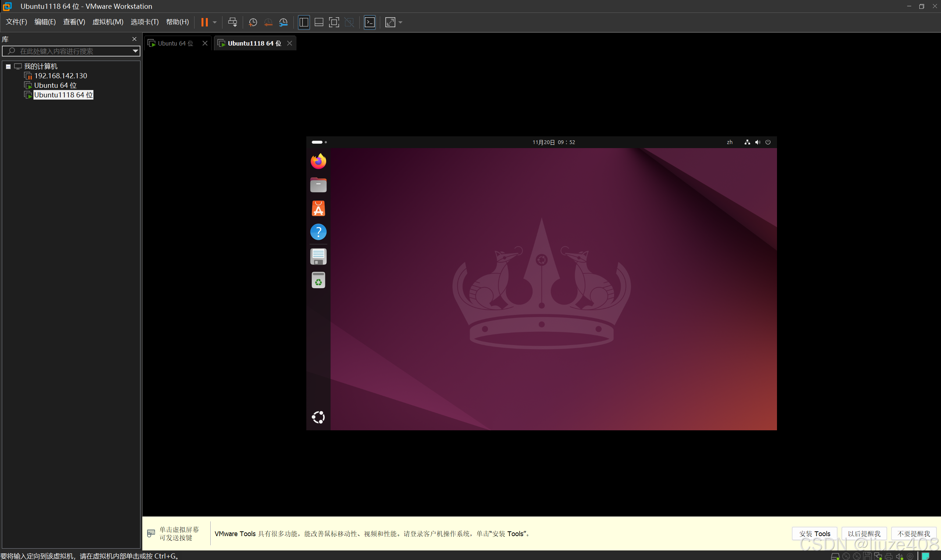Click the 不要提醒我 button

coord(913,534)
